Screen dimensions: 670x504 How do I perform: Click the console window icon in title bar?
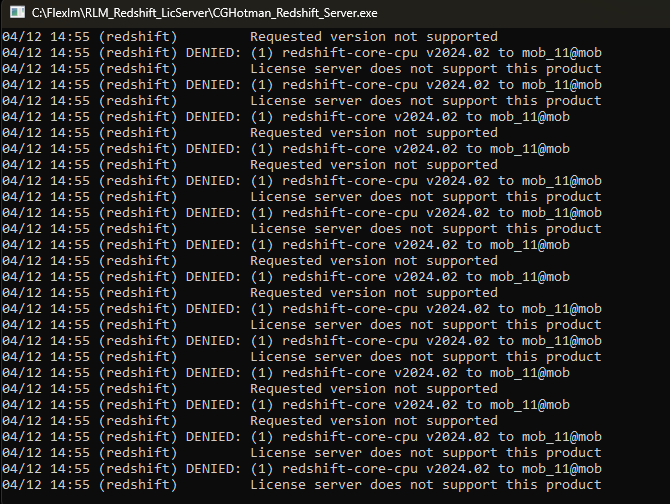point(17,12)
